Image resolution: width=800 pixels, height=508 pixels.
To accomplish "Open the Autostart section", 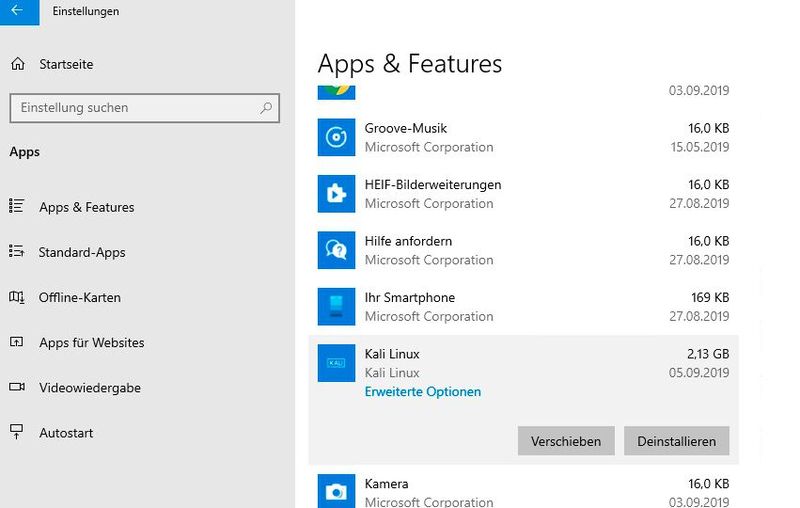I will [x=66, y=433].
